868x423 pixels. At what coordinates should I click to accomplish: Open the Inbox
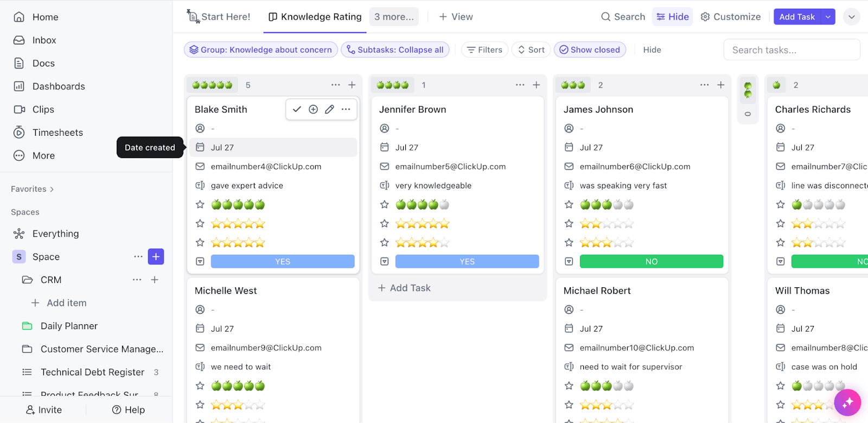44,40
